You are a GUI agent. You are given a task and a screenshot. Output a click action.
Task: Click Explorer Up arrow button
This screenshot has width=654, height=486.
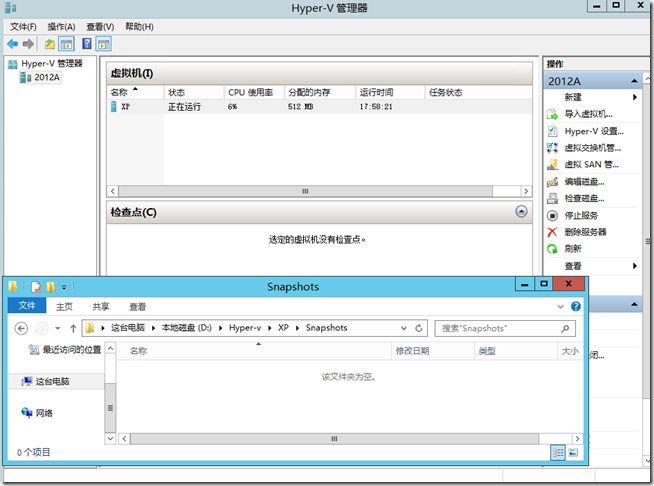tap(73, 328)
